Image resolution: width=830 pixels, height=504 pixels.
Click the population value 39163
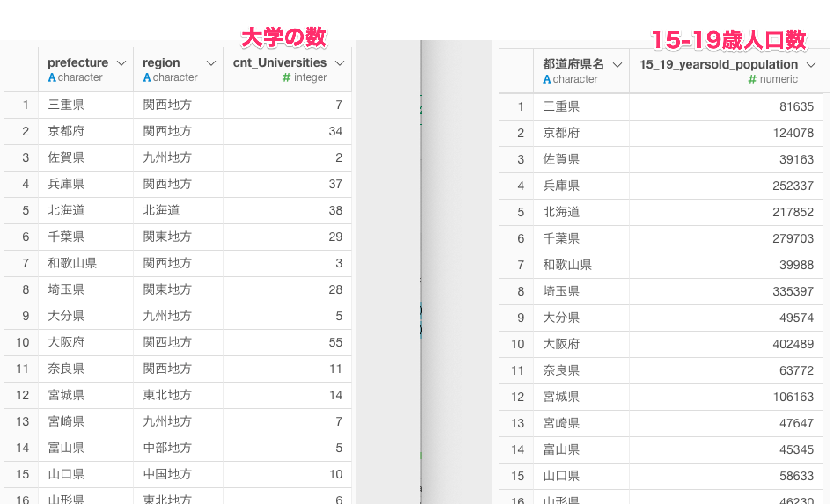(x=726, y=160)
